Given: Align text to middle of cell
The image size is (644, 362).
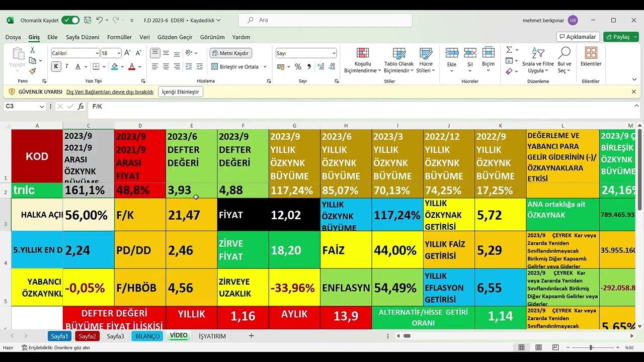Looking at the screenshot, I should click(x=166, y=53).
